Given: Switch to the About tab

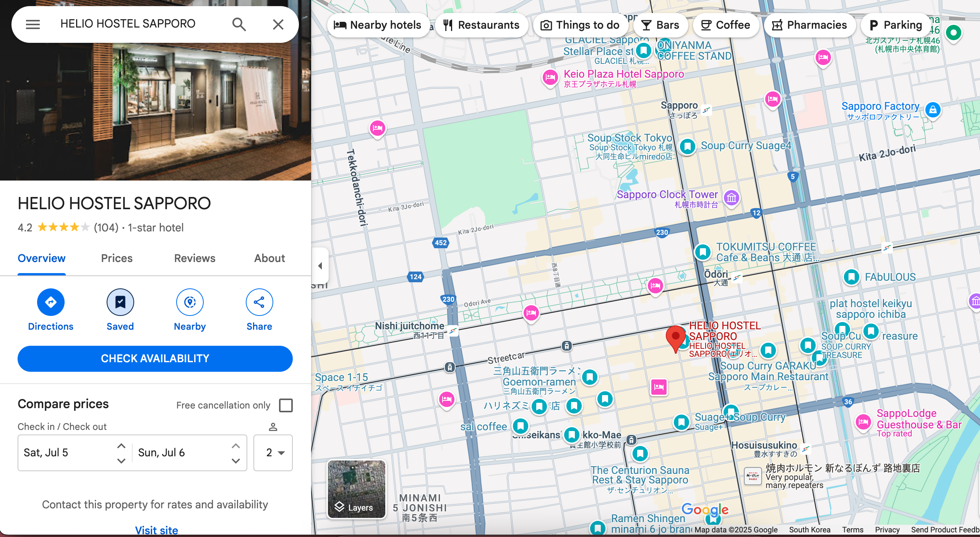Looking at the screenshot, I should click(270, 259).
